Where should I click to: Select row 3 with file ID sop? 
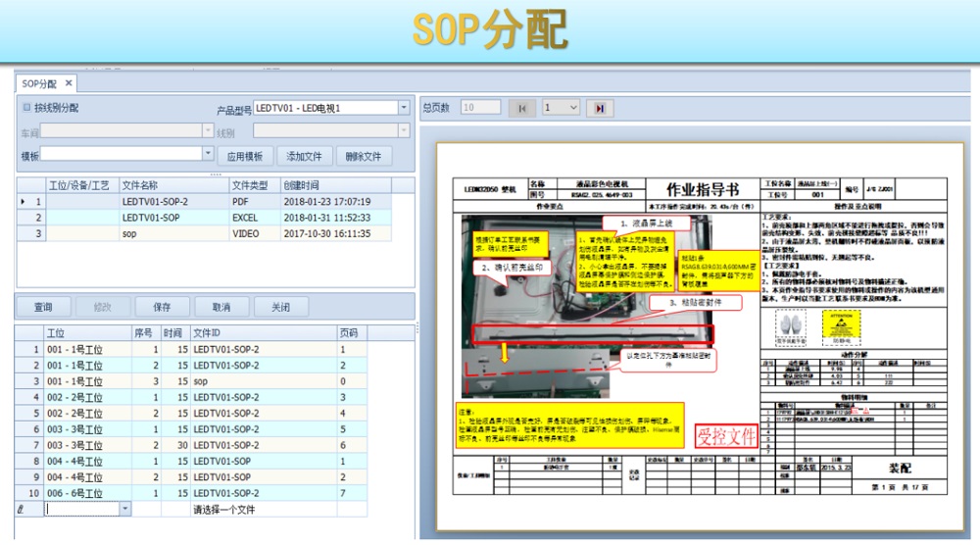(191, 381)
